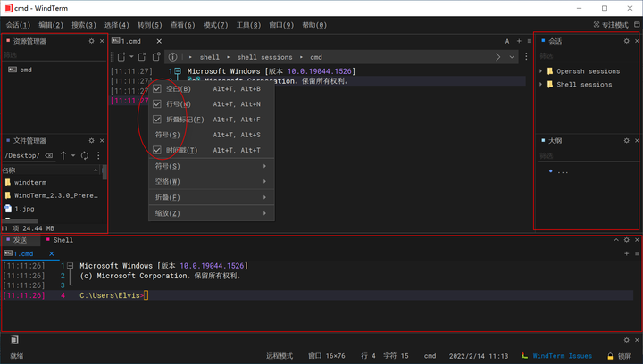This screenshot has width=643, height=364.
Task: Click shell sessions breadcrumb segment
Action: [x=264, y=57]
